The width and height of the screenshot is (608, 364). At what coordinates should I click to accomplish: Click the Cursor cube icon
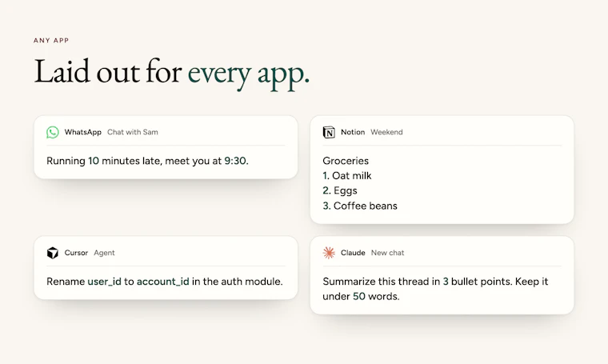53,253
